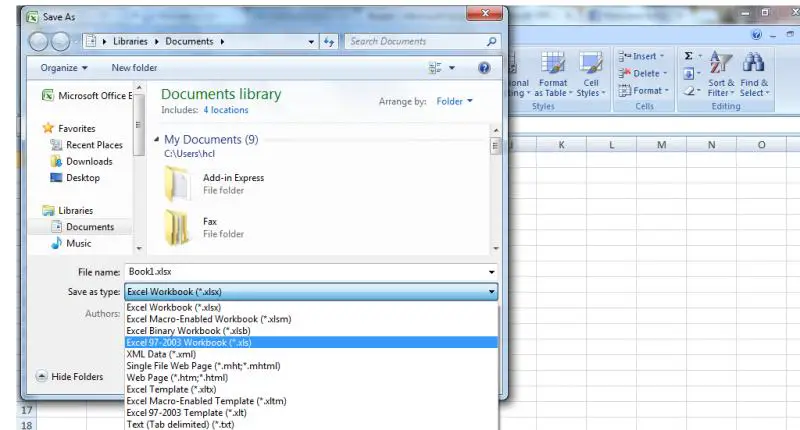The image size is (800, 430).
Task: Click Format as Table in Excel ribbon
Action: (x=553, y=74)
